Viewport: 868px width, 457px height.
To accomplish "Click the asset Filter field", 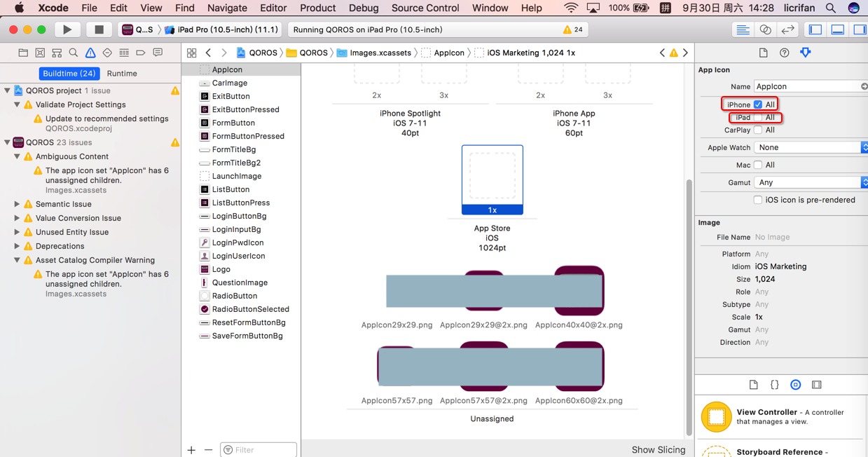I will [259, 450].
